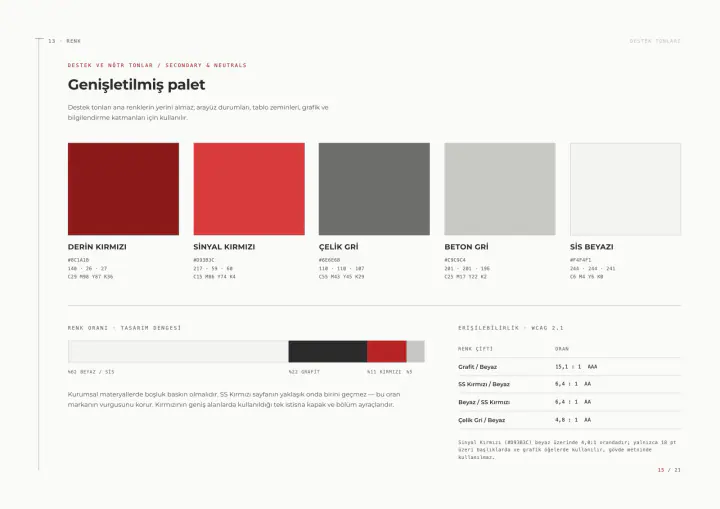Click the hex code under Beton Gri
The image size is (720, 509).
[455, 260]
